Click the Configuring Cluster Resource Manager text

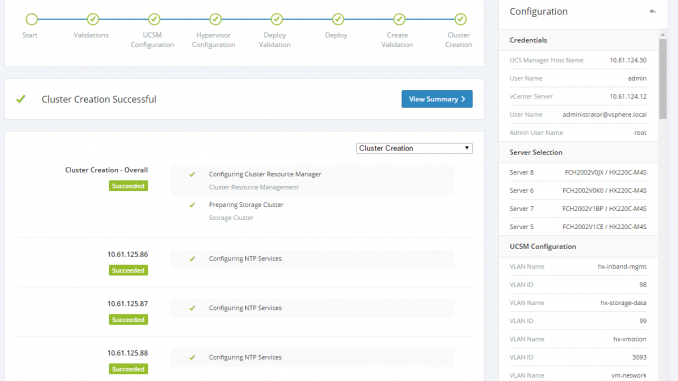pos(265,174)
